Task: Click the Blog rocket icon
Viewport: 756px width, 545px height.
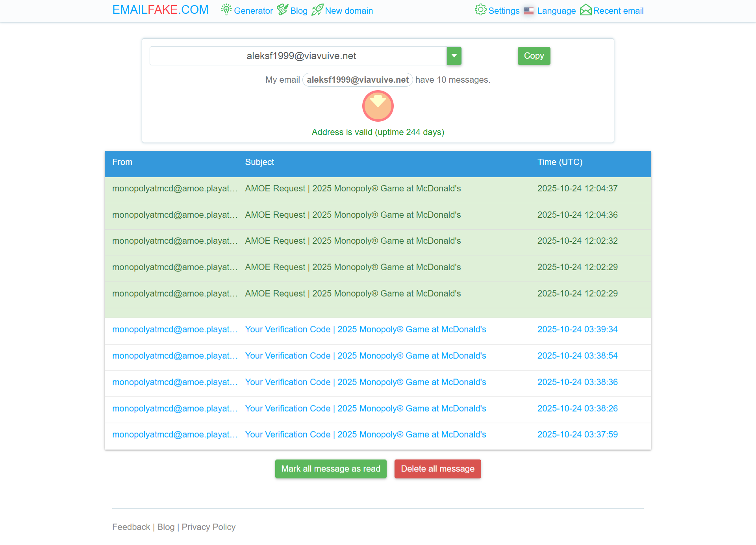Action: tap(282, 9)
